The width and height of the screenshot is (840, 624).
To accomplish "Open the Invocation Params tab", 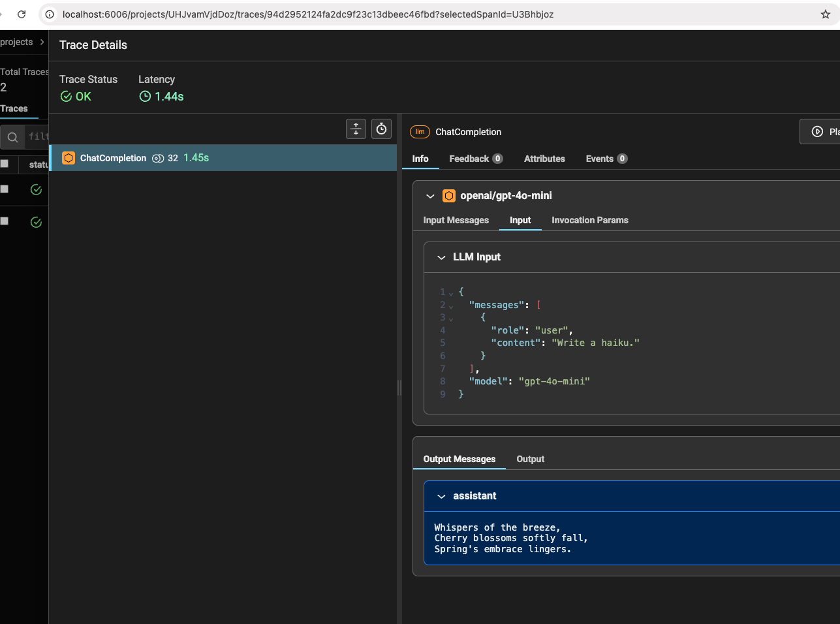I will pos(589,221).
